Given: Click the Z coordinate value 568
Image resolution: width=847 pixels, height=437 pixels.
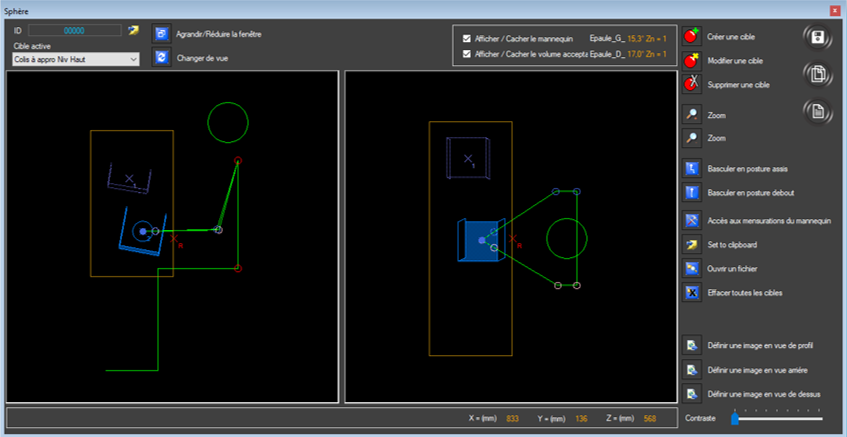Looking at the screenshot, I should click(650, 418).
